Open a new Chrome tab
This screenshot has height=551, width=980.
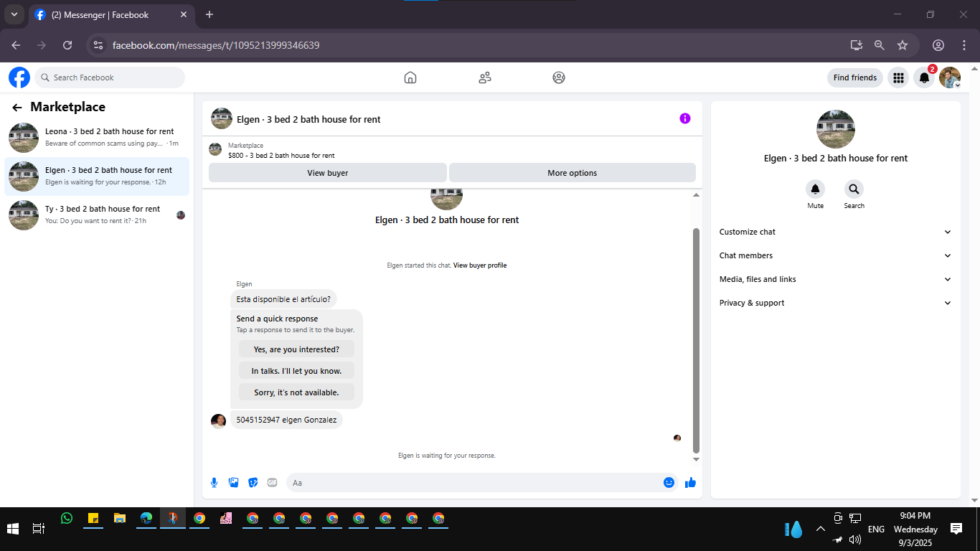coord(209,14)
